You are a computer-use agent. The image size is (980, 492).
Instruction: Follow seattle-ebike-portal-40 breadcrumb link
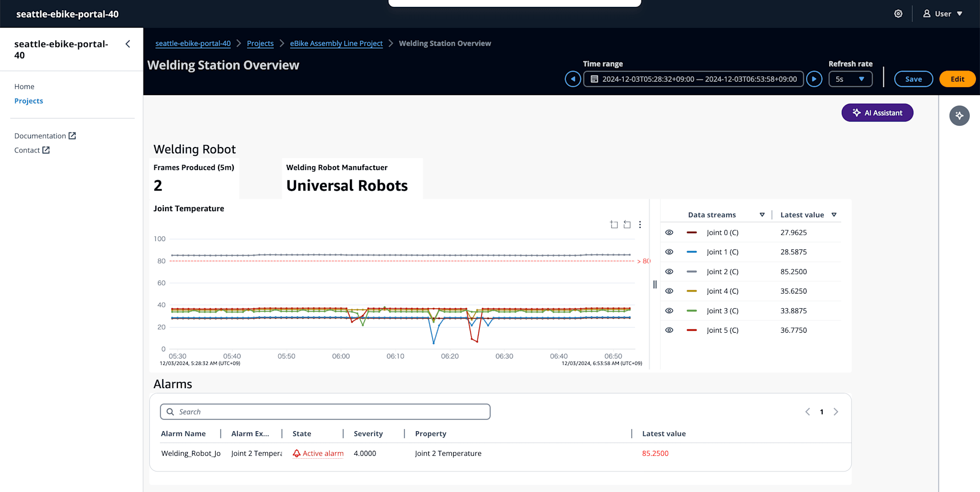193,43
